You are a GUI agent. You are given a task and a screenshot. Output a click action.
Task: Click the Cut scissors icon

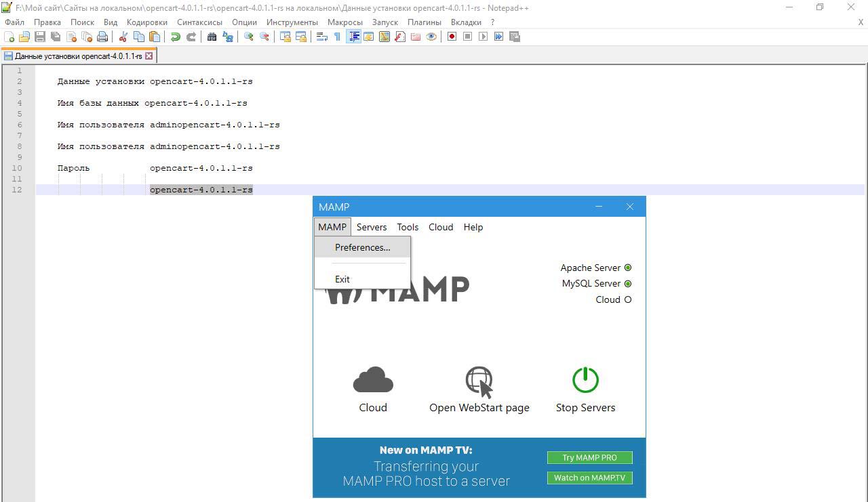(123, 37)
